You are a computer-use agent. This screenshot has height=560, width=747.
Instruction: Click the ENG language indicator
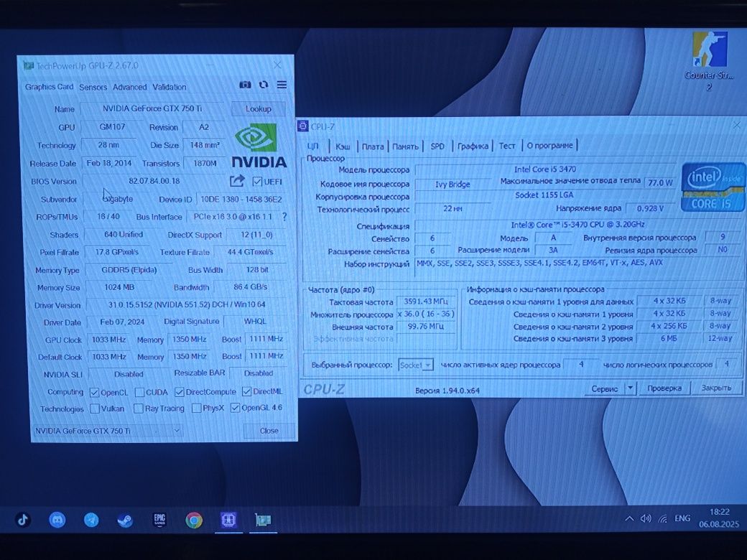(682, 518)
